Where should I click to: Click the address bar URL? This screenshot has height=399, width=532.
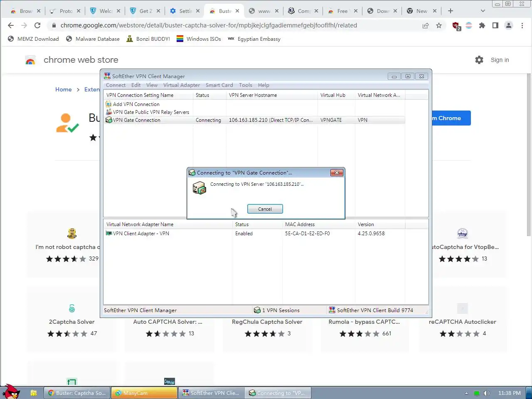point(209,25)
